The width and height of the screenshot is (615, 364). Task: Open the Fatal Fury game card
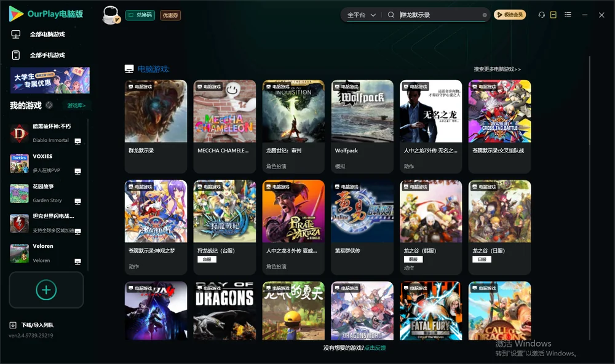[x=430, y=311]
